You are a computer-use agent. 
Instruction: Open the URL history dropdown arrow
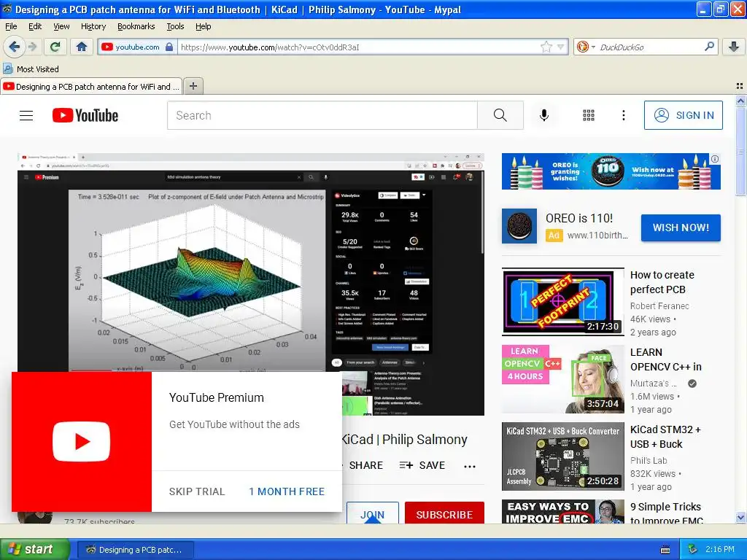[561, 47]
